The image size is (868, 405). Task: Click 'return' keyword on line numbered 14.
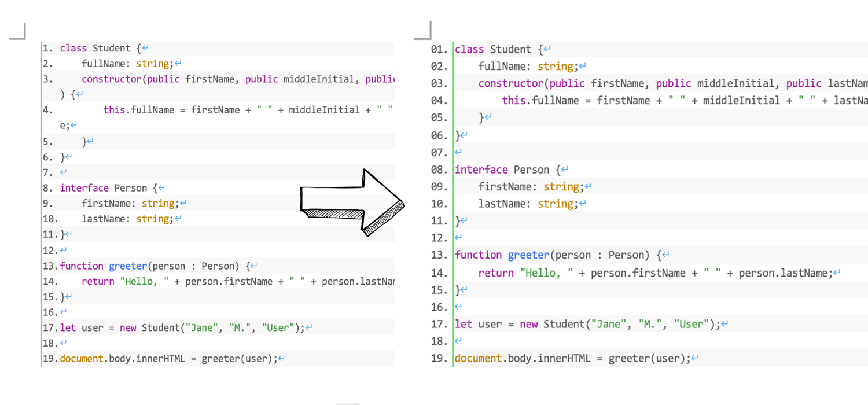(98, 282)
